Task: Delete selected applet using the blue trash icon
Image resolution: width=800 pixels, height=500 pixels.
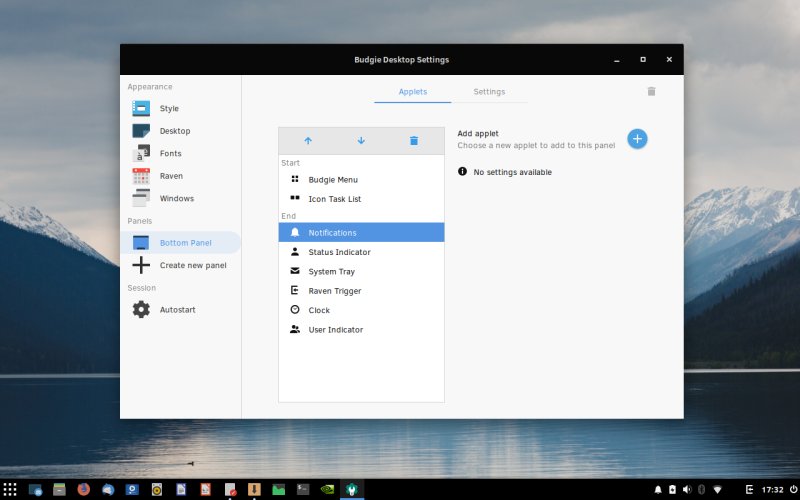Action: [x=414, y=141]
